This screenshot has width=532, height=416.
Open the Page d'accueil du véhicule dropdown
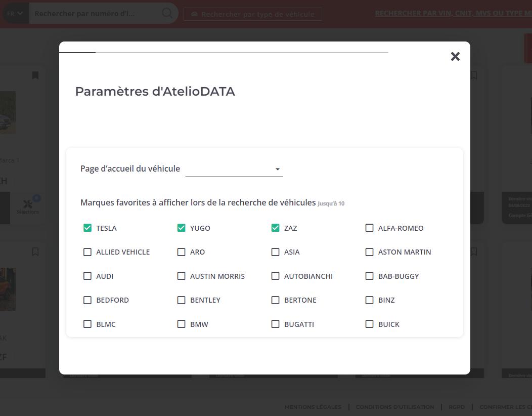[234, 169]
